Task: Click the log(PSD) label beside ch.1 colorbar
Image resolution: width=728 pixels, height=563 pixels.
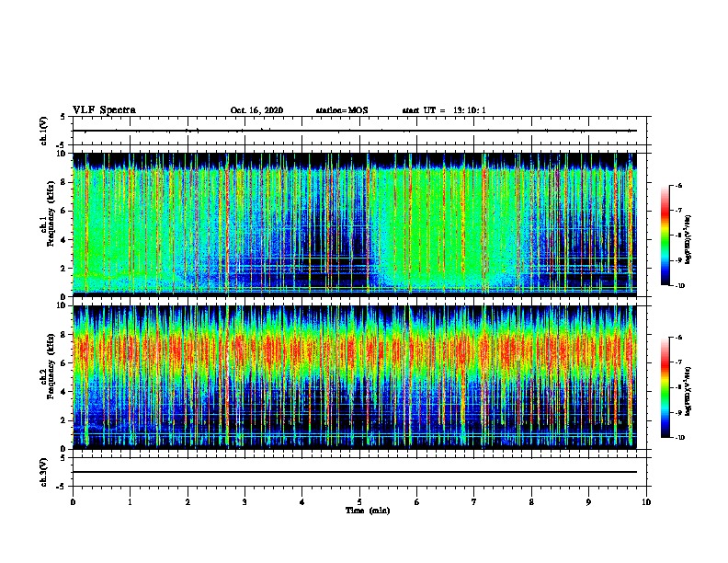Action: 688,240
